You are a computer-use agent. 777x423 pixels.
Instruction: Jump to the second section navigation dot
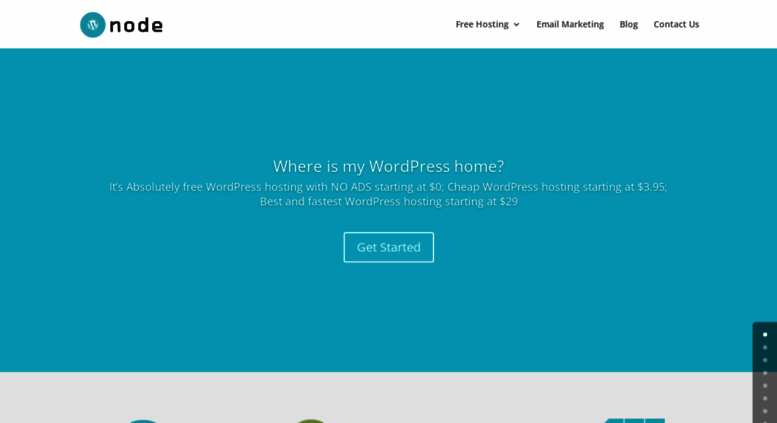click(x=765, y=347)
